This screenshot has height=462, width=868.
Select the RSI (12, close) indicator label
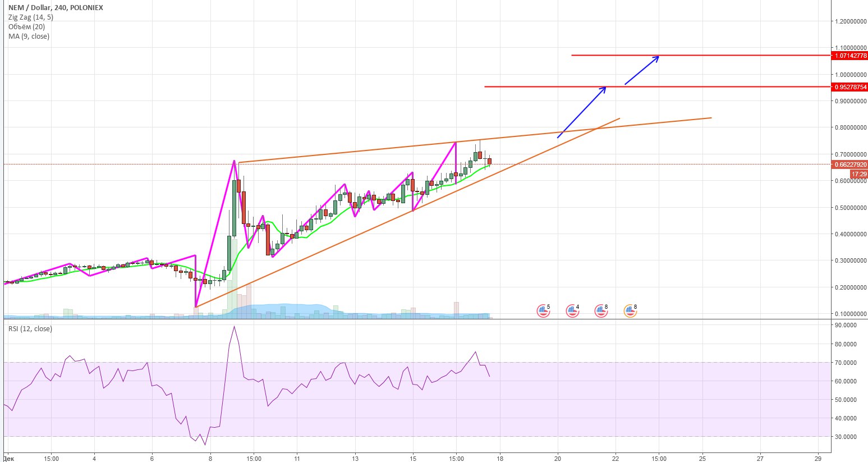[x=30, y=329]
